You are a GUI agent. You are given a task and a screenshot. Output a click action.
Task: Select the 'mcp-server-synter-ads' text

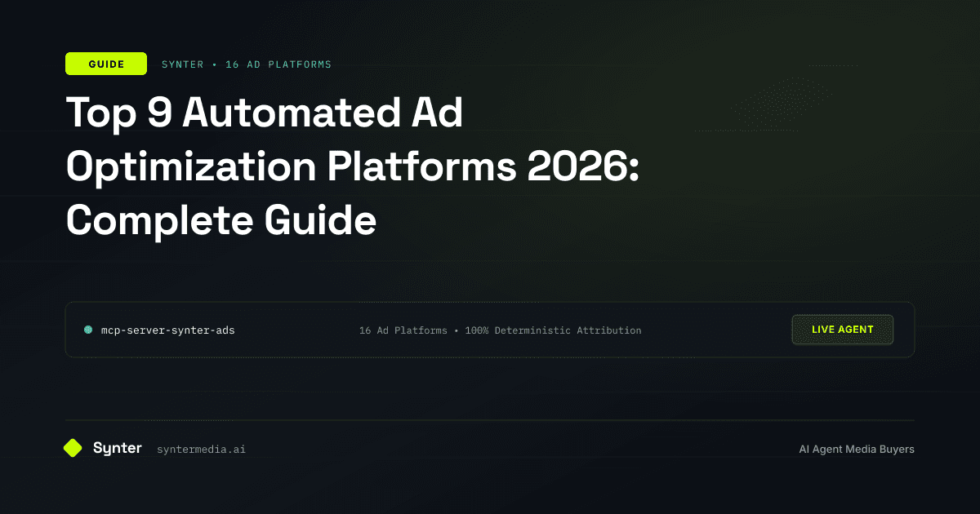coord(168,330)
